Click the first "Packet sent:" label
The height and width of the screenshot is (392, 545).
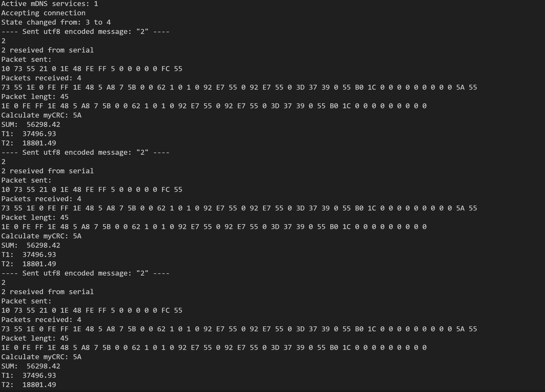click(x=26, y=60)
